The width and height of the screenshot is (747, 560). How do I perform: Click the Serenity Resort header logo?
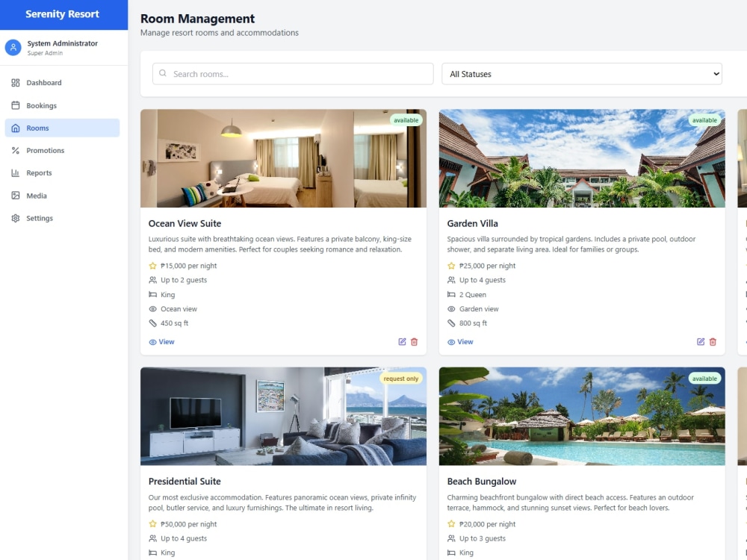tap(63, 14)
